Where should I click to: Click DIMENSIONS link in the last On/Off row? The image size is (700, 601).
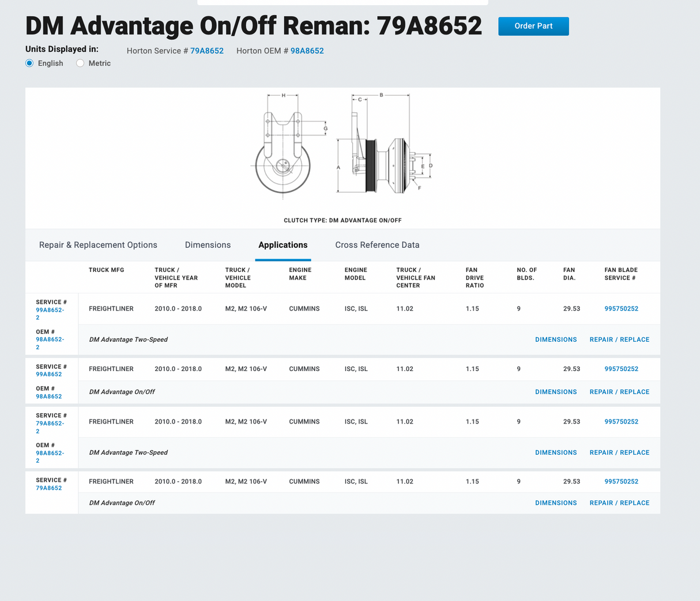555,503
